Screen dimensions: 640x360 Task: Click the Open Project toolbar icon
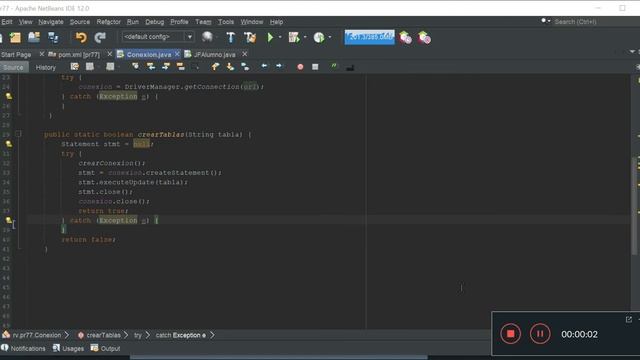(x=34, y=38)
